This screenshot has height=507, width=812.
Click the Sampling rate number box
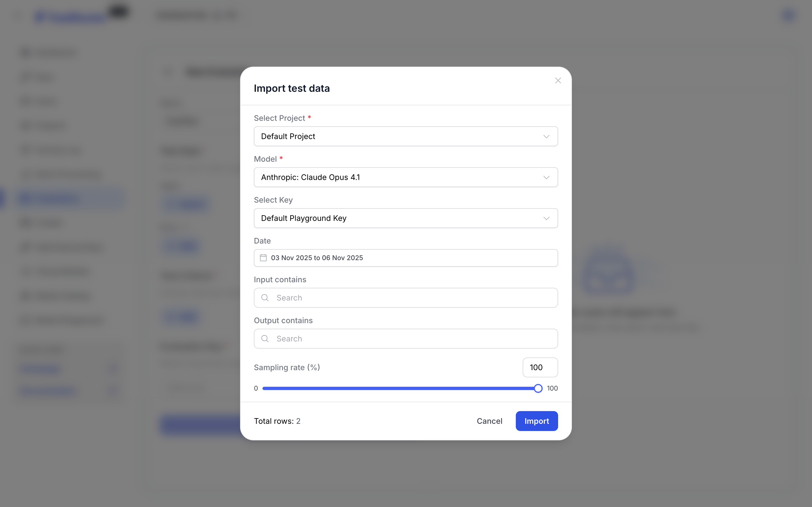pyautogui.click(x=540, y=367)
